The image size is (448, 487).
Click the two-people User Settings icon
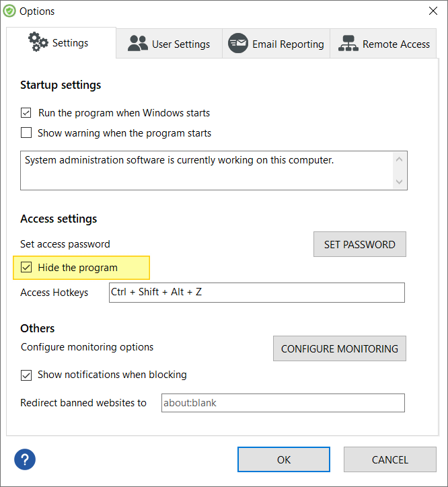138,44
